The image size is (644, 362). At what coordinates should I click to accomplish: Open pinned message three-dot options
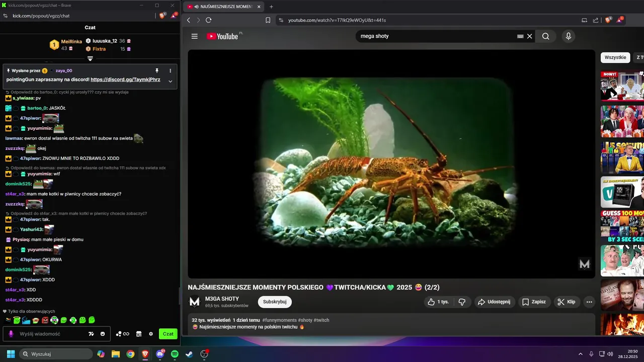[x=170, y=71]
